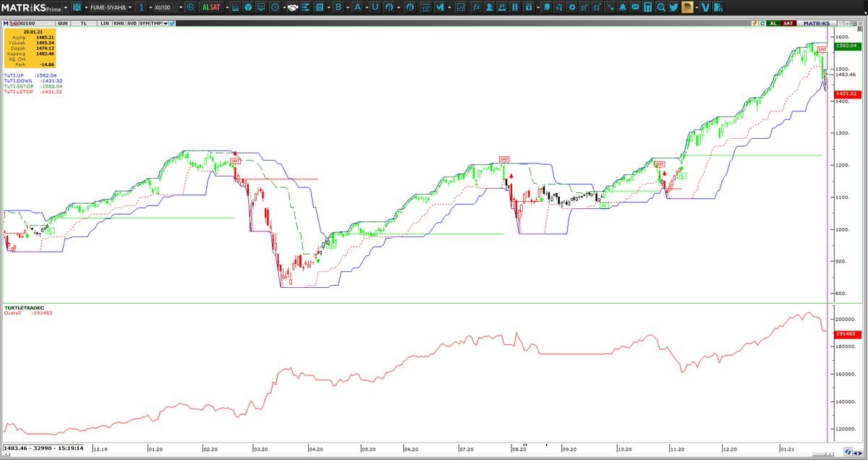Click the TuTI.LSTOP indicator label
Viewport: 868px width, 460px height.
(19, 92)
